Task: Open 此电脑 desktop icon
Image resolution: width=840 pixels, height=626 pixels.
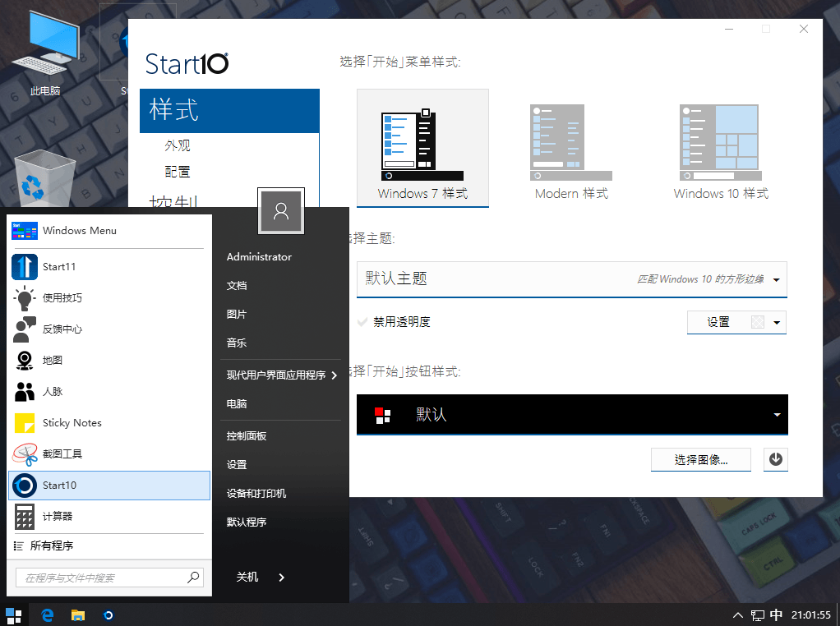Action: pyautogui.click(x=45, y=54)
